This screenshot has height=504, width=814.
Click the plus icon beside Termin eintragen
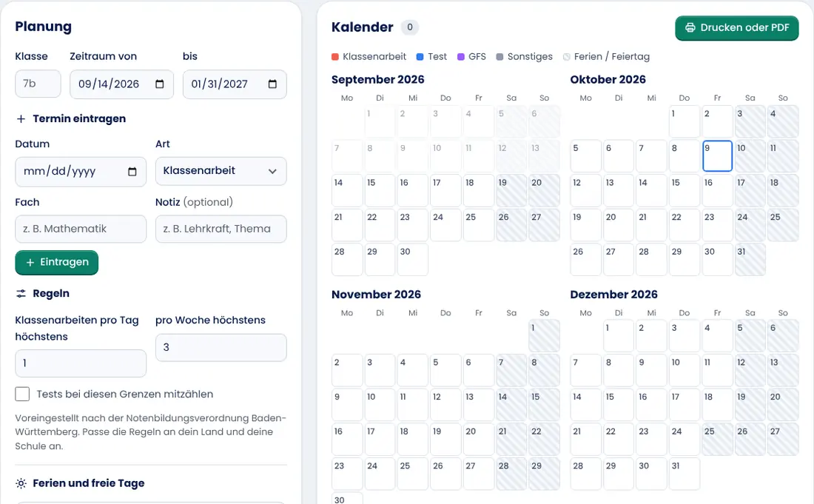(21, 119)
